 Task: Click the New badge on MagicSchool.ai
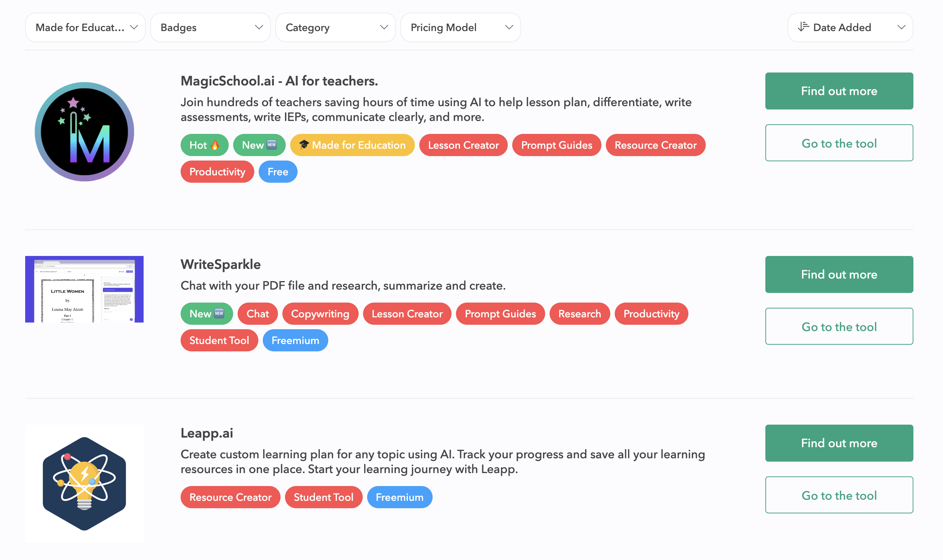point(259,145)
